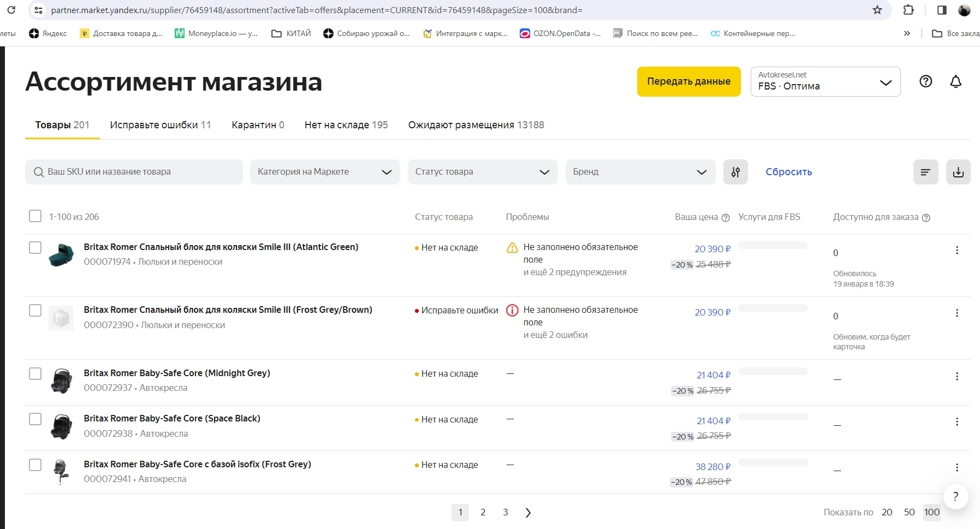Open the filter settings sliders icon
This screenshot has height=529, width=980.
click(735, 172)
